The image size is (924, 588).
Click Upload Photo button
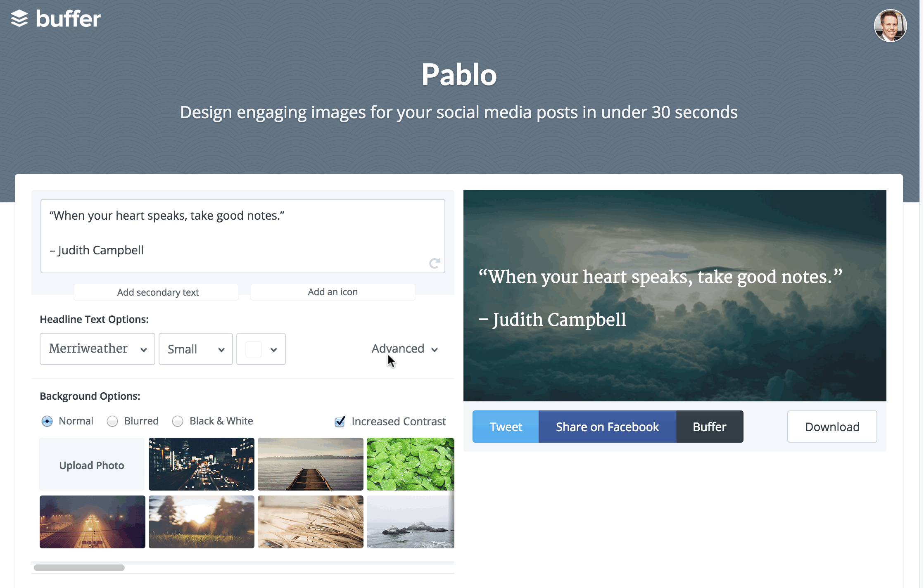91,465
